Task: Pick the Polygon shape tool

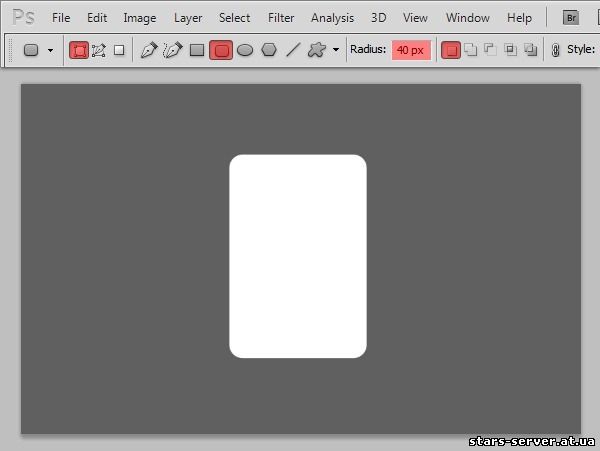Action: 269,50
